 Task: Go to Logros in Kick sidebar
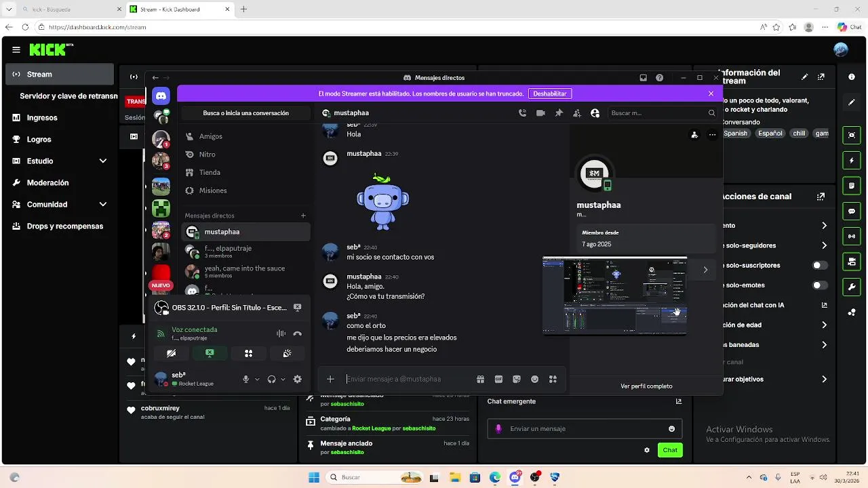60,140
